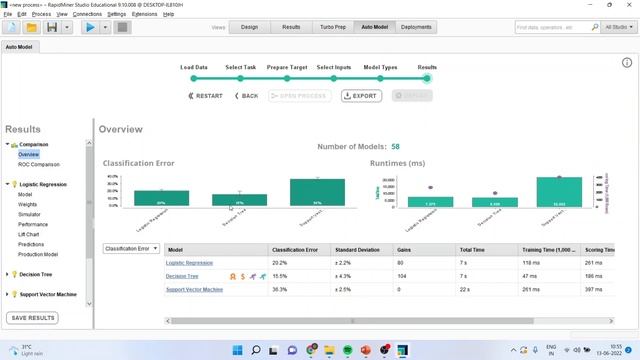This screenshot has width=640, height=360.
Task: Open the Deployments view
Action: [416, 27]
